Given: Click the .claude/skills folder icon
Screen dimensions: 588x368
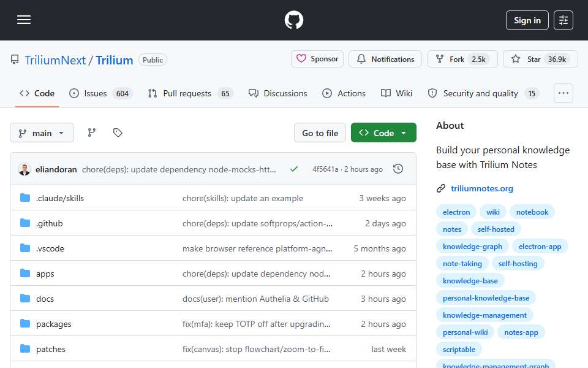Looking at the screenshot, I should click(24, 198).
